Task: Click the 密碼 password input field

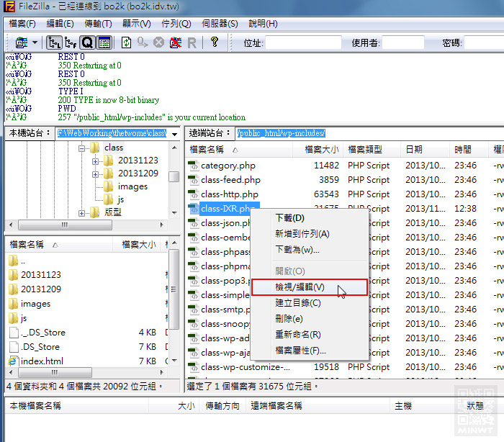Action: click(x=484, y=42)
